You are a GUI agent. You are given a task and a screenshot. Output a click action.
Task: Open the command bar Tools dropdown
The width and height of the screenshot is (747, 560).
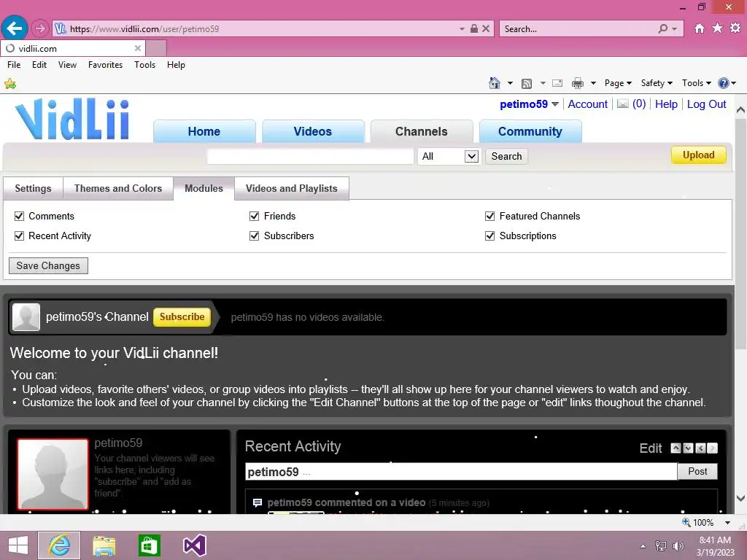click(x=696, y=83)
